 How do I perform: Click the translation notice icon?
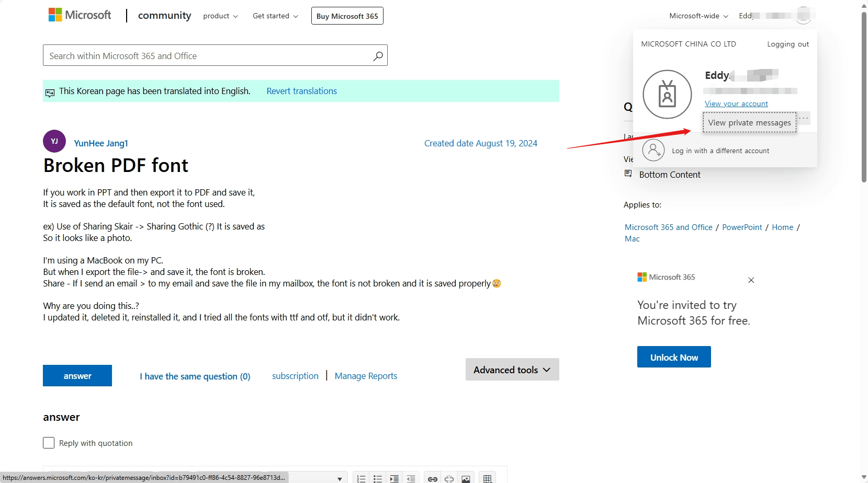[x=50, y=93]
